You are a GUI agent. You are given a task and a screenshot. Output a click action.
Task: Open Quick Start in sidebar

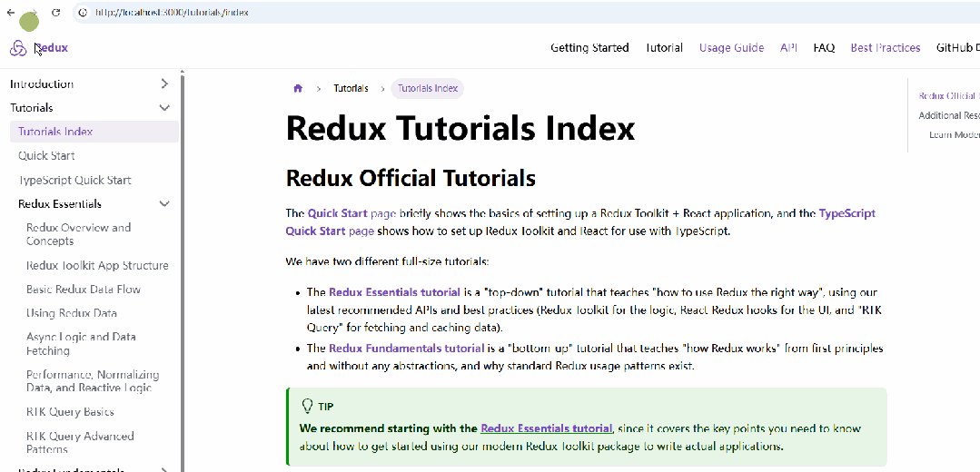click(x=46, y=155)
